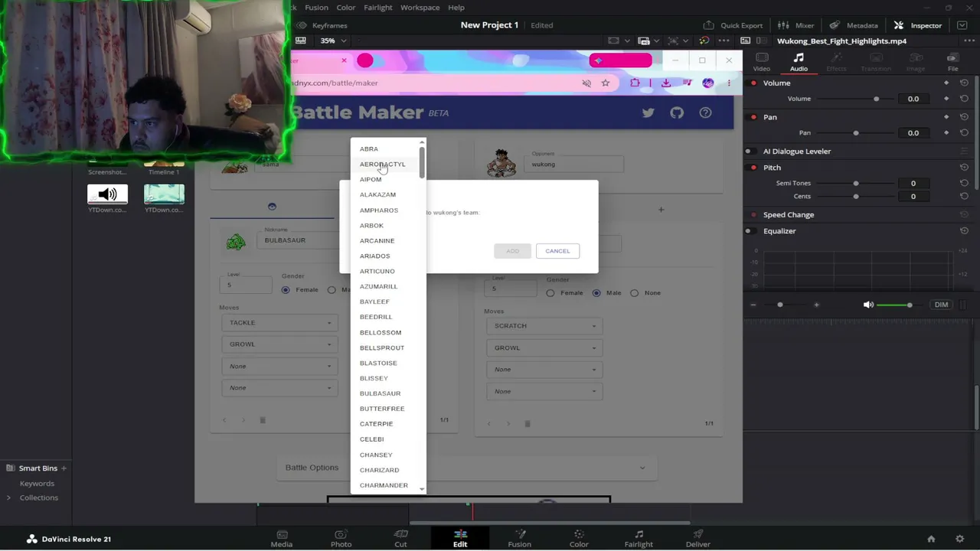
Task: Open the TACKLE move dropdown
Action: pos(279,323)
